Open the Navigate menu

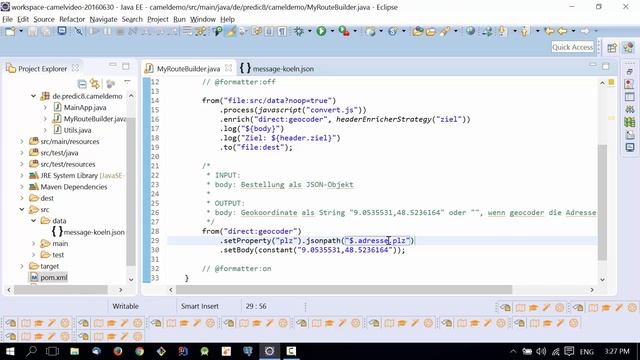coord(103,19)
